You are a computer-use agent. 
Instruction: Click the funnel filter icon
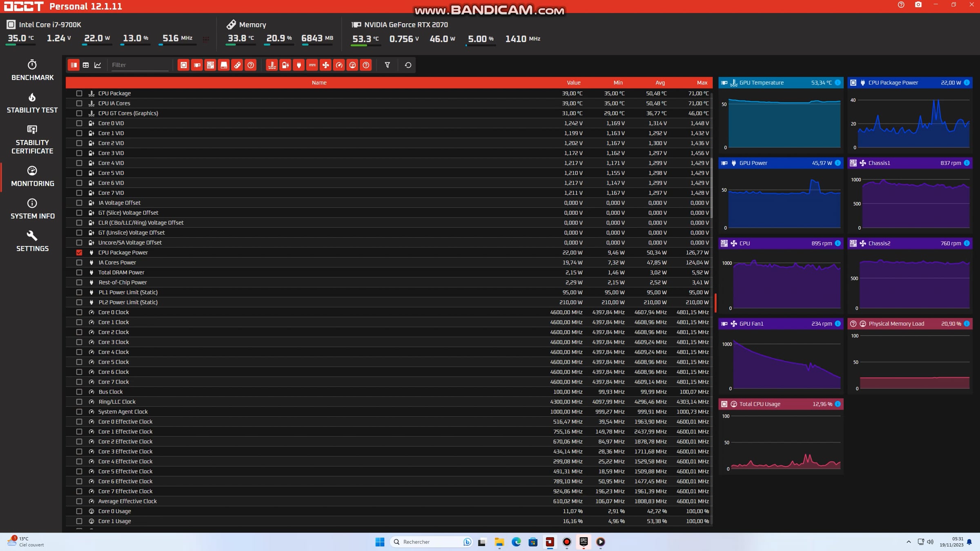pos(388,65)
